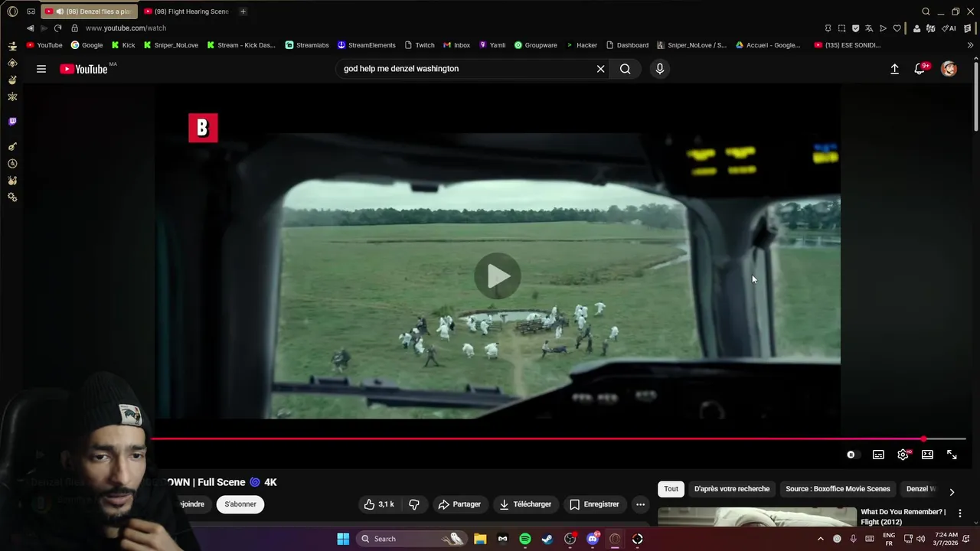Like the video showing 3,1 k

click(x=379, y=504)
